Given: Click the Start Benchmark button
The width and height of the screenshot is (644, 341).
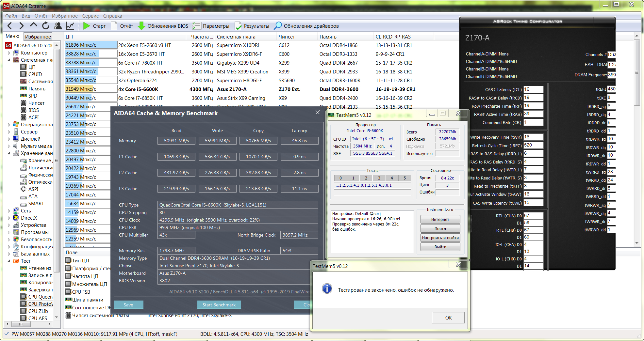Looking at the screenshot, I should pyautogui.click(x=219, y=305).
